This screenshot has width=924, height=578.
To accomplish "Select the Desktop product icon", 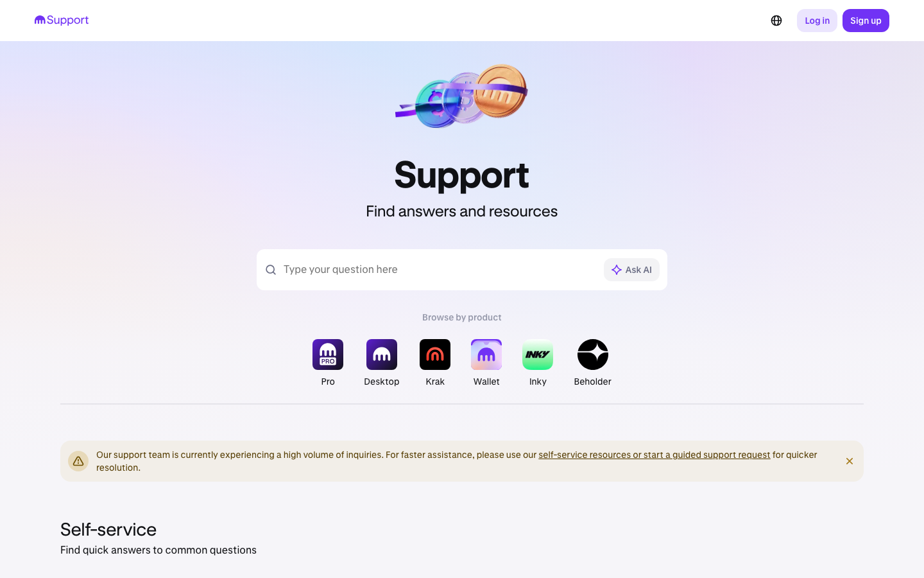I will [x=382, y=355].
